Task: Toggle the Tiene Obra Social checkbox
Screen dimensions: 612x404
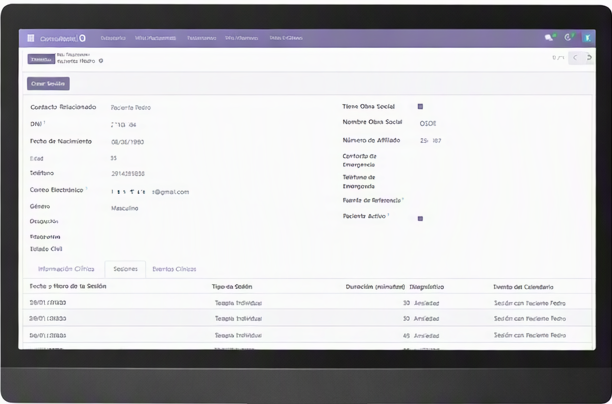Action: pyautogui.click(x=420, y=107)
